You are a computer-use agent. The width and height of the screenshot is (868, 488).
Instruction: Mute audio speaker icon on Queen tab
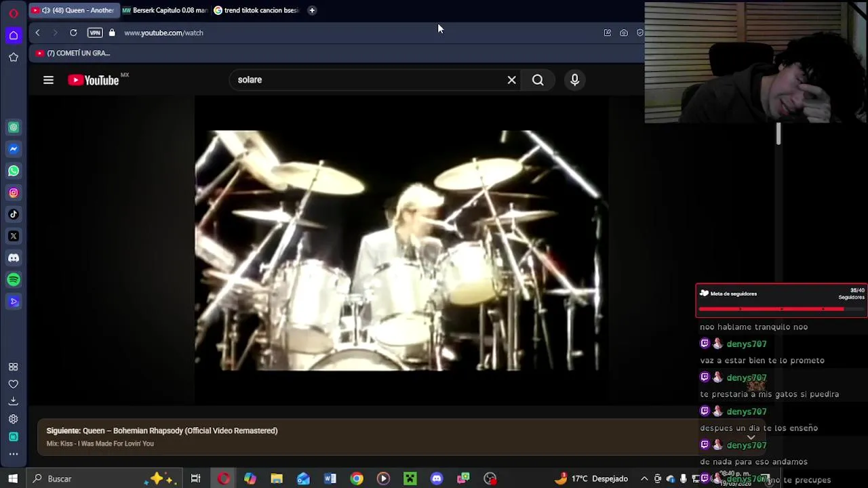(46, 10)
